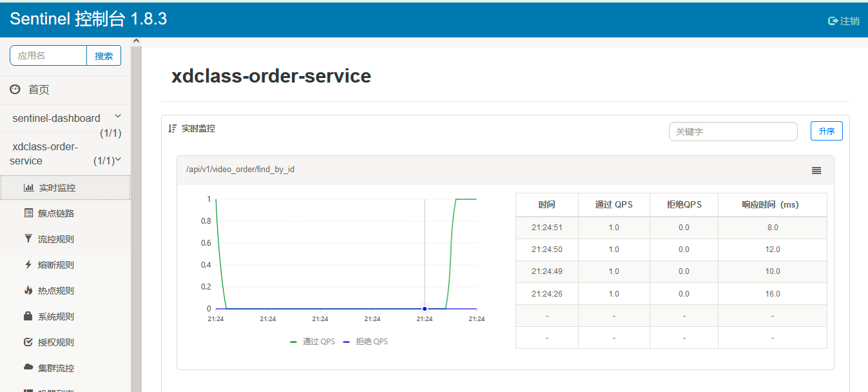
Task: Click the cloud icon for 集群流控
Action: pyautogui.click(x=28, y=367)
